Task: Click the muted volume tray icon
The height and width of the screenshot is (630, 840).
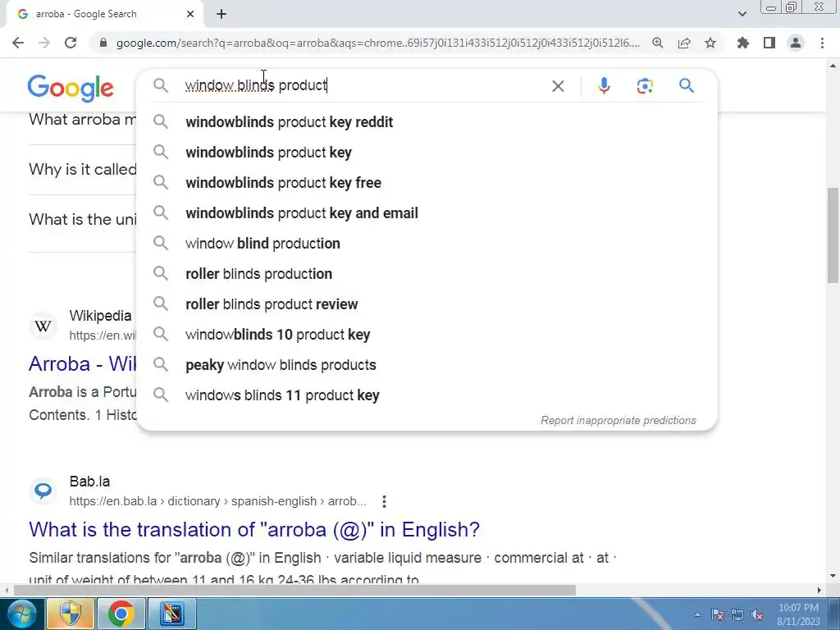Action: click(757, 614)
